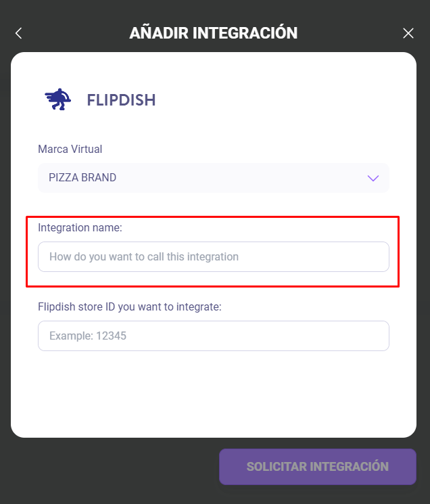Screen dimensions: 430x504
Task: Close the Añadir Integración dialog
Action: coord(408,33)
